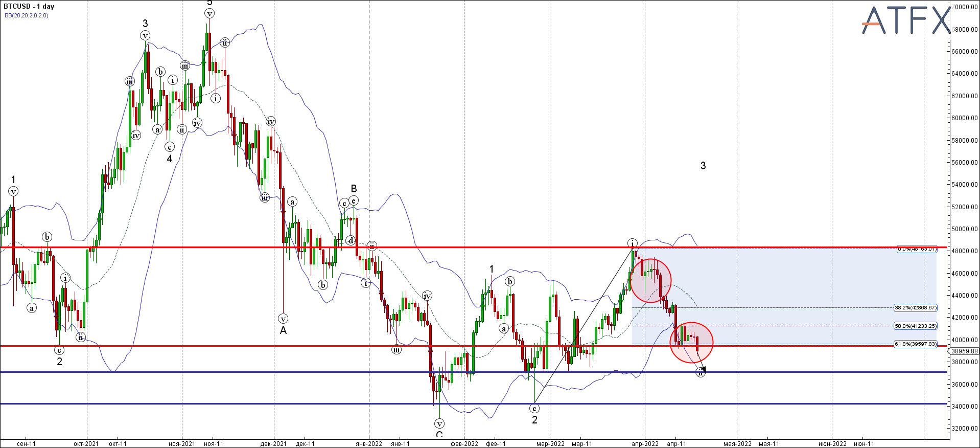
Task: Click the 66000.00 price axis label
Action: point(965,52)
